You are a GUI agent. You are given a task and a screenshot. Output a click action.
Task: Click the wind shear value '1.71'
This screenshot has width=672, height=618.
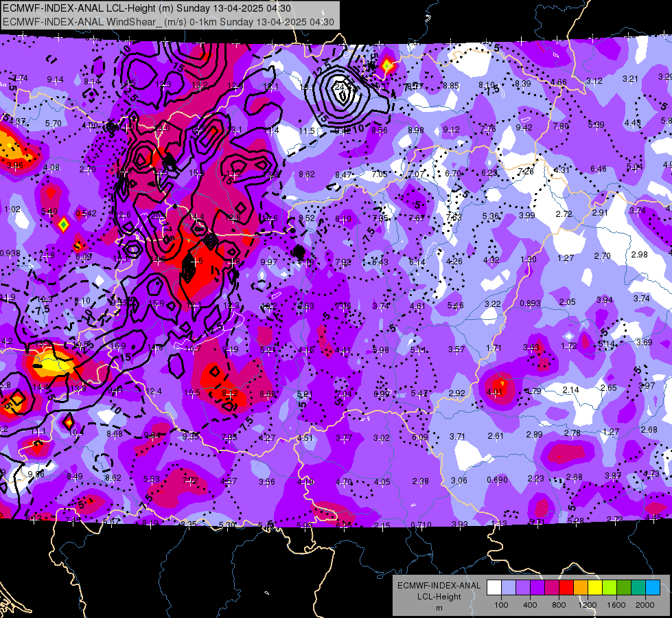(x=494, y=348)
